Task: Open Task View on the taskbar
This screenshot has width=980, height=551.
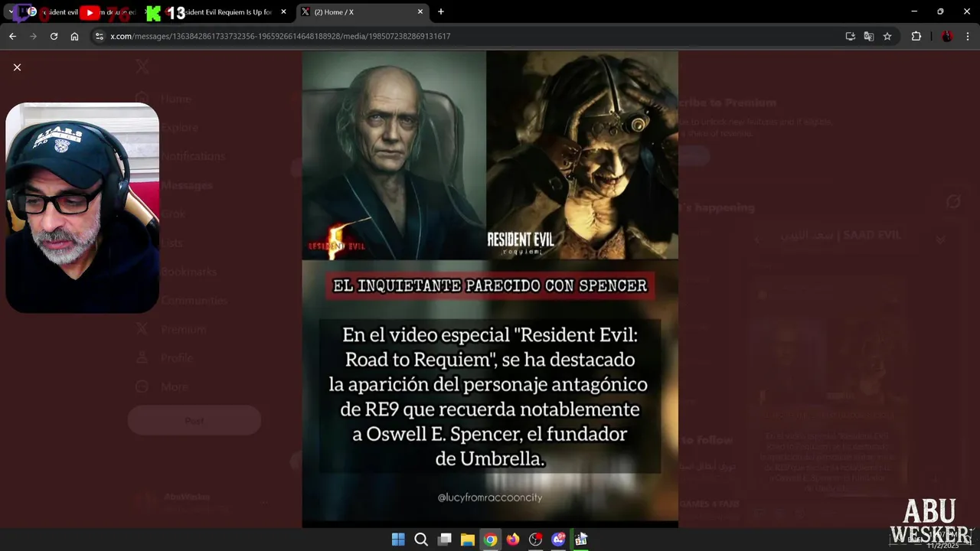Action: 444,540
